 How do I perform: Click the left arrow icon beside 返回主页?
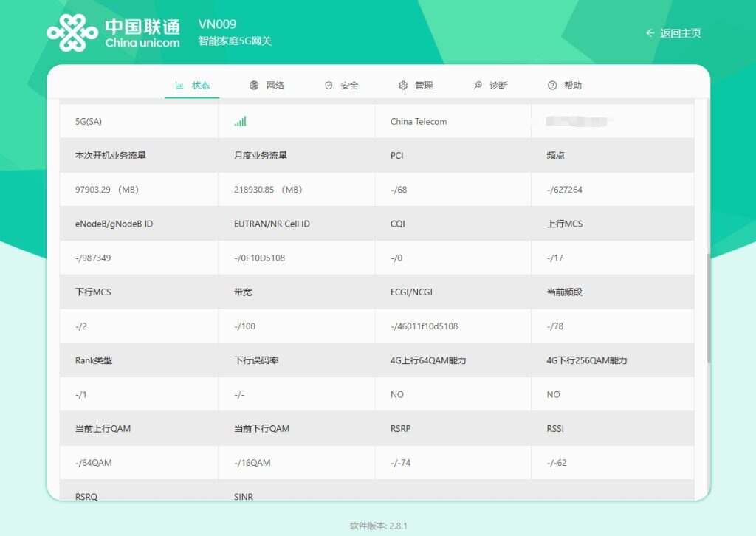650,33
